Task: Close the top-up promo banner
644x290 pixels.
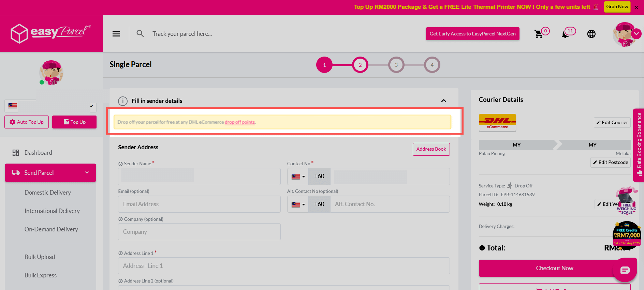Action: (x=636, y=7)
